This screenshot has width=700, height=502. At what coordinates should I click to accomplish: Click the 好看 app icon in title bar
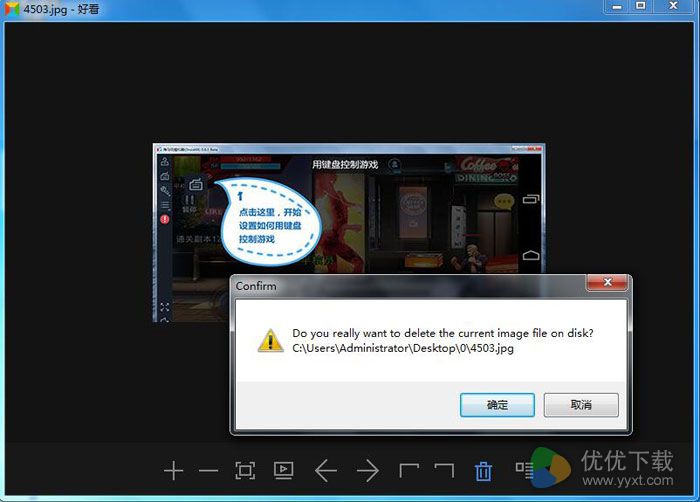12,8
